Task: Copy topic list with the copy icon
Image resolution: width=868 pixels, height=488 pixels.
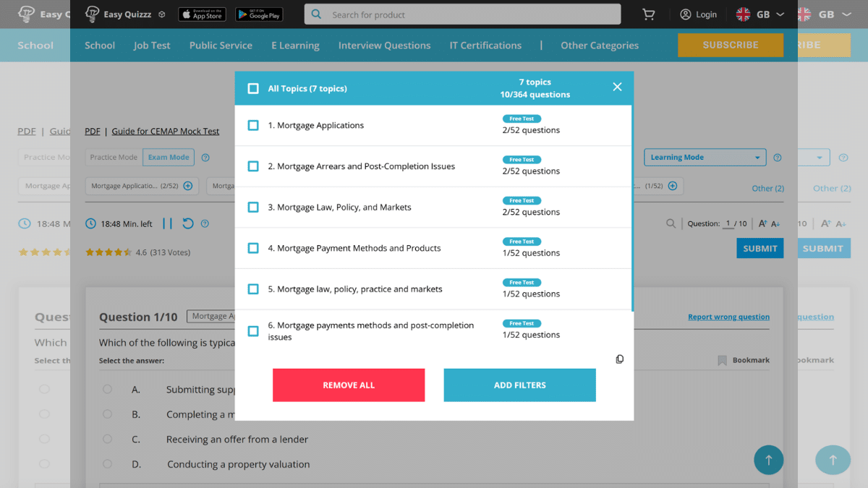Action: tap(619, 359)
